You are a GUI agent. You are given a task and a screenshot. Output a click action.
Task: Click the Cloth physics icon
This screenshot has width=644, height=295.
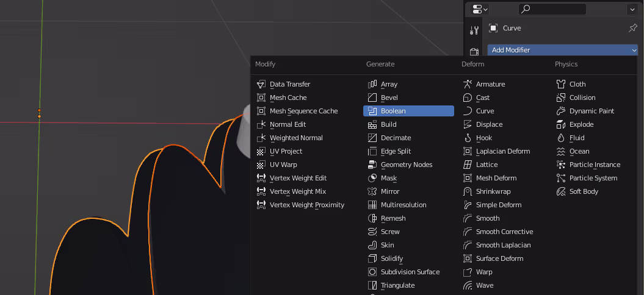pos(561,84)
